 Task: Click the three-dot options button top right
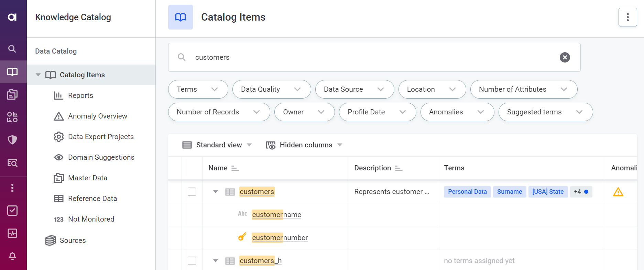click(x=627, y=17)
